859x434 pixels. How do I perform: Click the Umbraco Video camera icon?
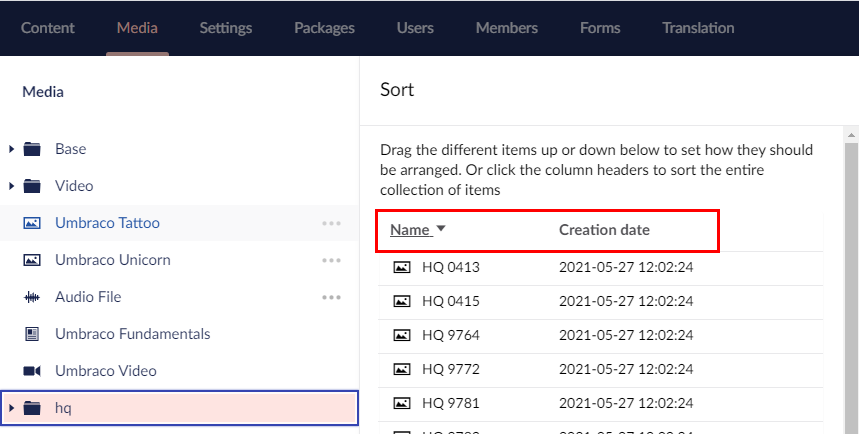tap(32, 371)
